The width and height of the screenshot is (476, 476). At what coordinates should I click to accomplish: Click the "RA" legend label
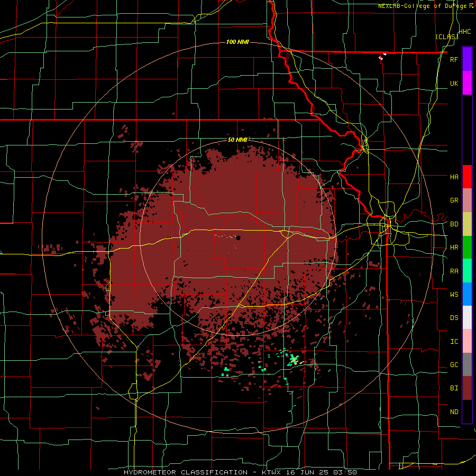click(454, 271)
